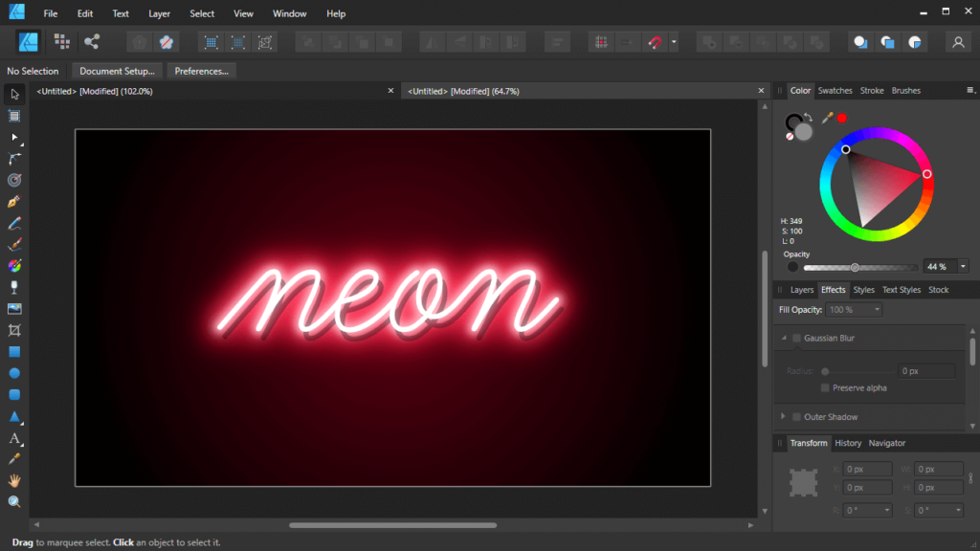The image size is (980, 551).
Task: Select the Move tool
Action: coord(13,94)
